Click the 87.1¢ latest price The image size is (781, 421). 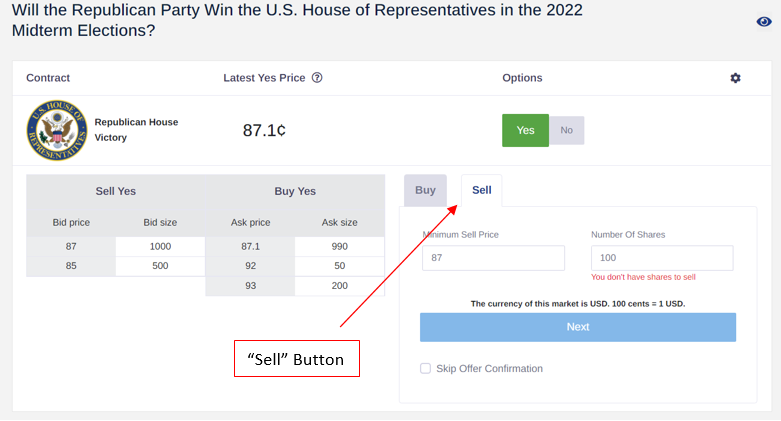point(264,131)
